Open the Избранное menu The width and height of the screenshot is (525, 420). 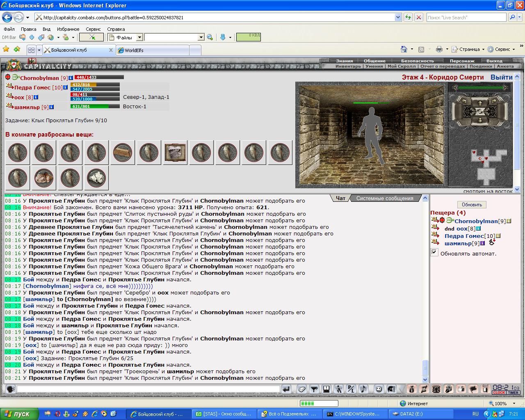pyautogui.click(x=68, y=29)
